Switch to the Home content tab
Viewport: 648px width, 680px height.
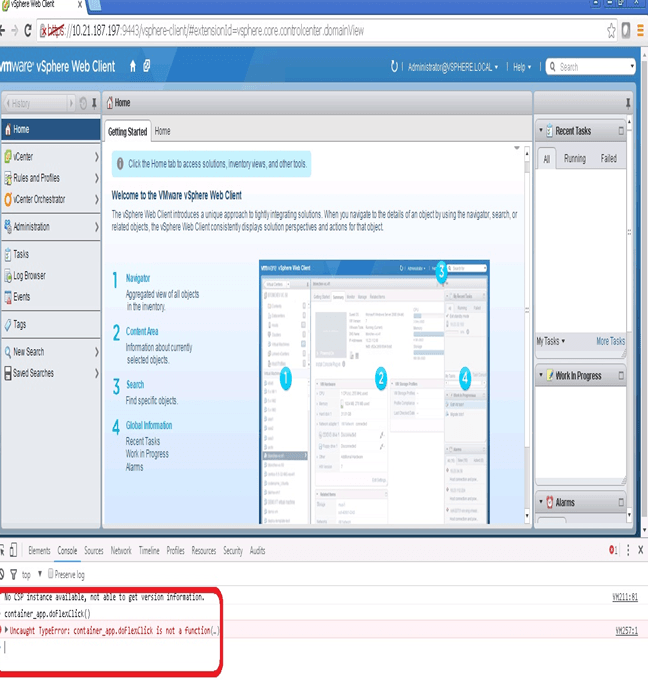click(x=162, y=131)
